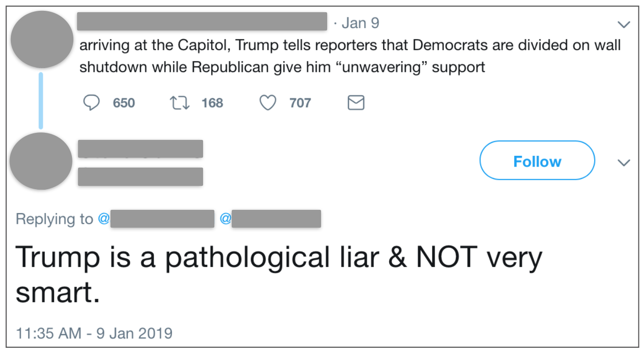Click the first @mention after "Replying to"
This screenshot has height=353, width=644.
click(157, 219)
